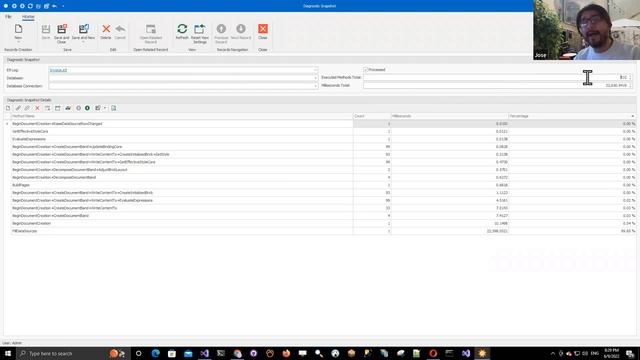Open Microsoft Edge from the taskbar

[x=156, y=353]
